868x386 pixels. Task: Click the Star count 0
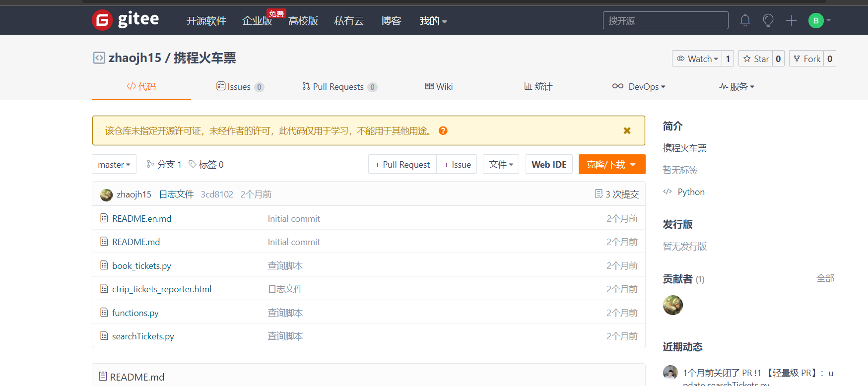click(x=779, y=59)
